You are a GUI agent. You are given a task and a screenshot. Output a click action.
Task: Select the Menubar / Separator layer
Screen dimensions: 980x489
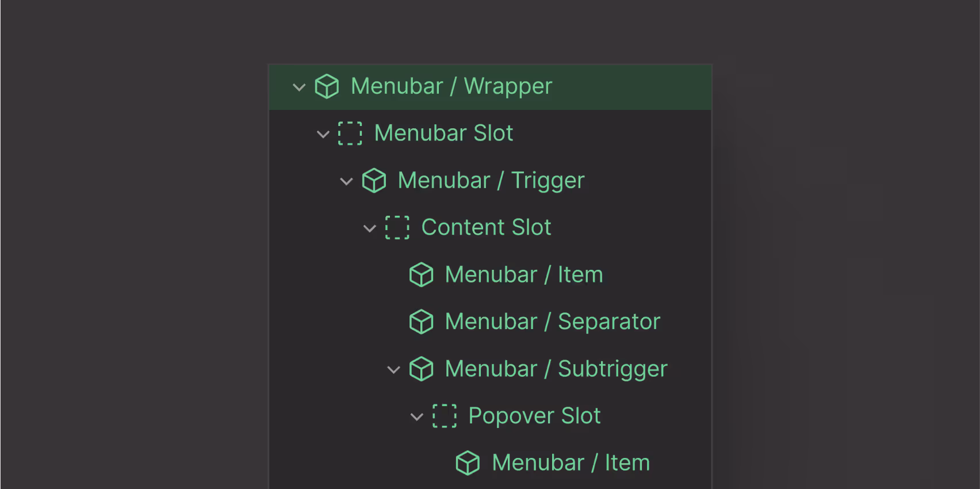[552, 322]
